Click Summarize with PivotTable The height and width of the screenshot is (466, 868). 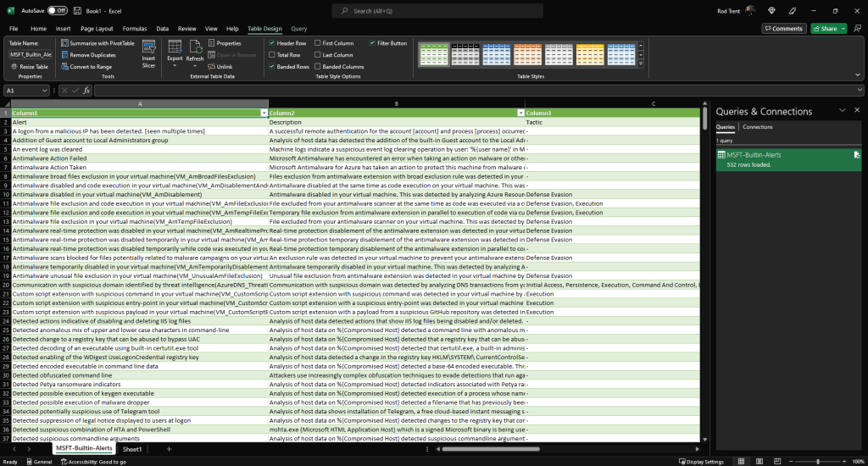[97, 43]
